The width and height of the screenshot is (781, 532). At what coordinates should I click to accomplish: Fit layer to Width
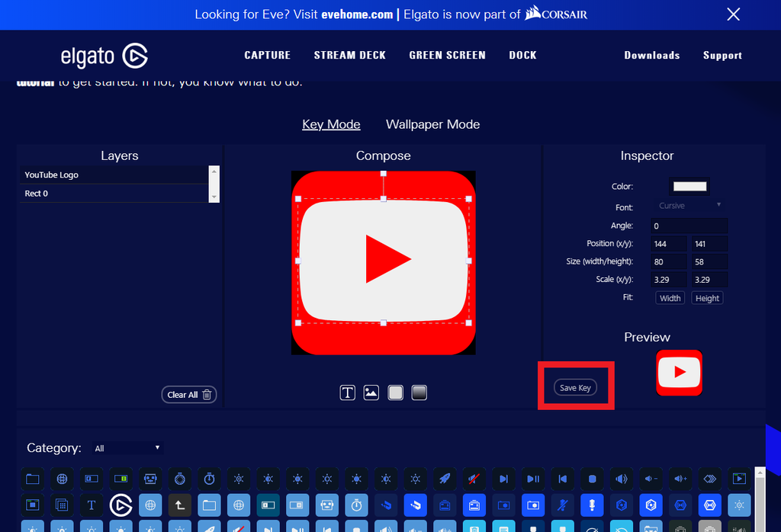pyautogui.click(x=670, y=298)
